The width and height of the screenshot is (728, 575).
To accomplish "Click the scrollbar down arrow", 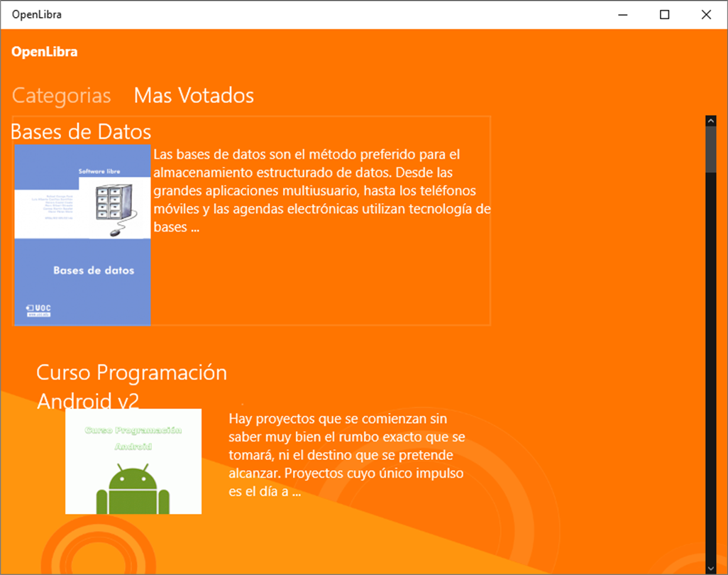I will pos(711,569).
